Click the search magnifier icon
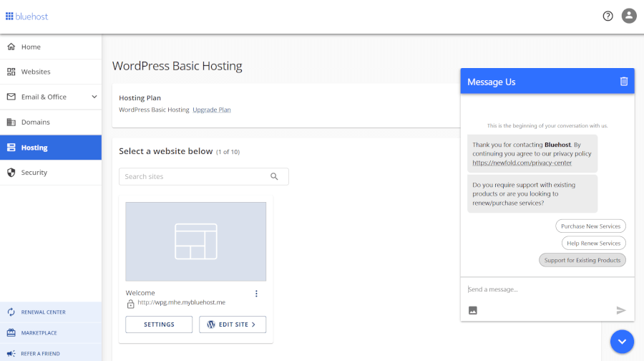The image size is (644, 361). click(x=274, y=176)
